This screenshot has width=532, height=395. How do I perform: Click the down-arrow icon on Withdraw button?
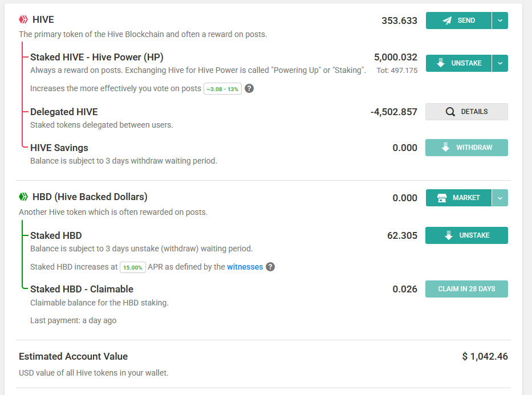(446, 148)
